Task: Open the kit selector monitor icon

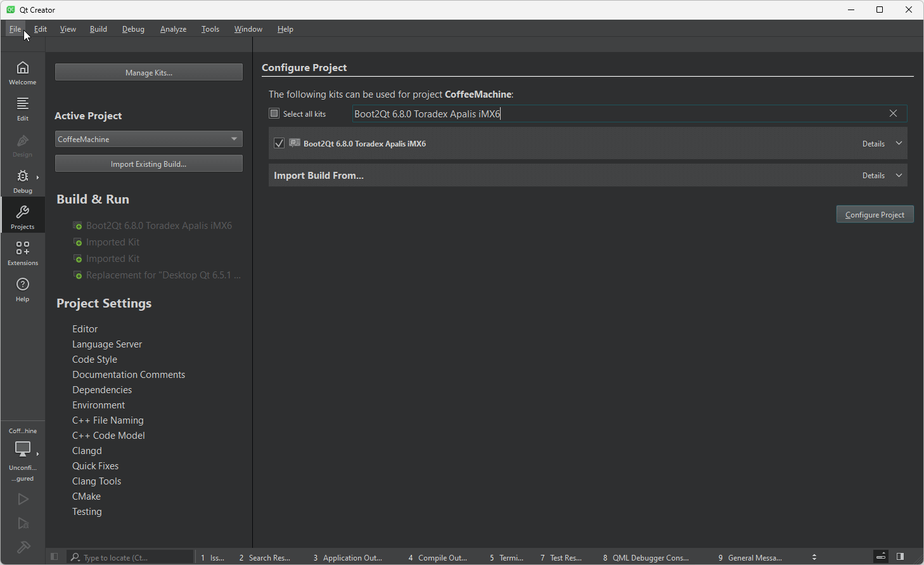Action: [23, 449]
